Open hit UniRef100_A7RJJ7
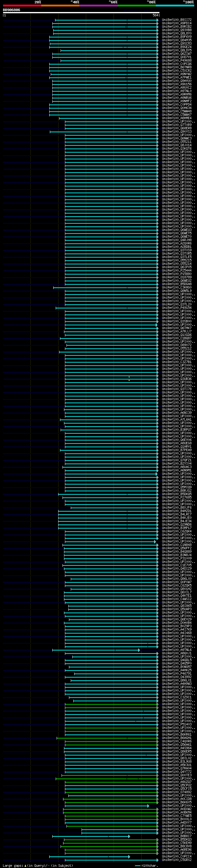Viewport: 197px width, 868px height. click(176, 332)
